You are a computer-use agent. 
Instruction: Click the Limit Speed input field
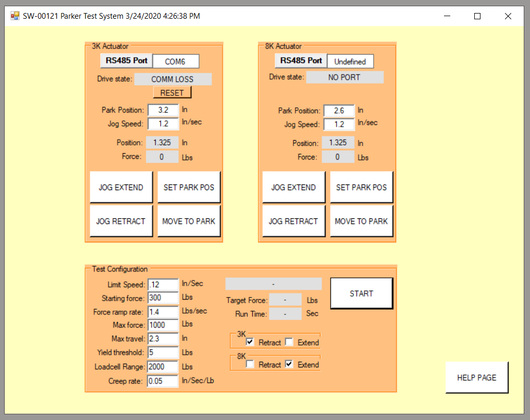point(163,285)
